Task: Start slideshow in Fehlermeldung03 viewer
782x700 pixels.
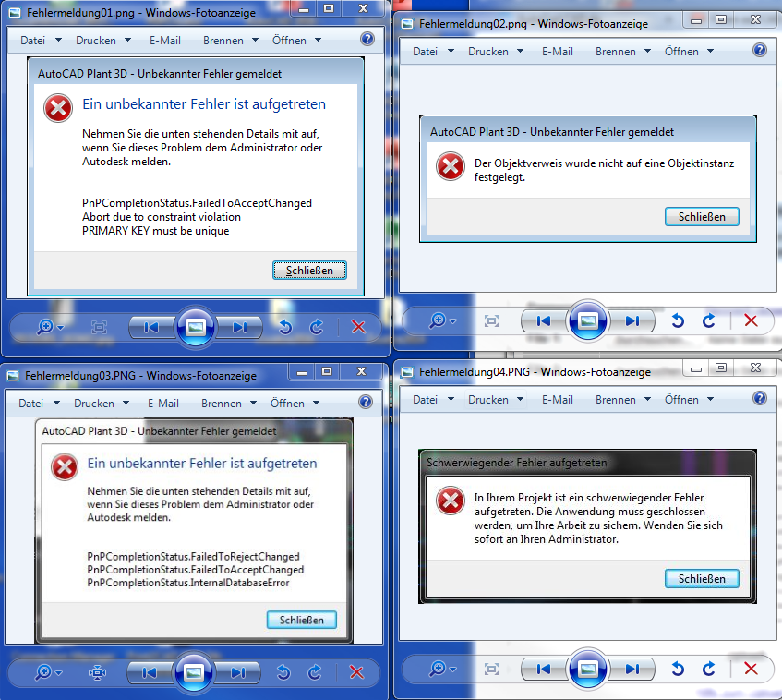Action: 194,672
